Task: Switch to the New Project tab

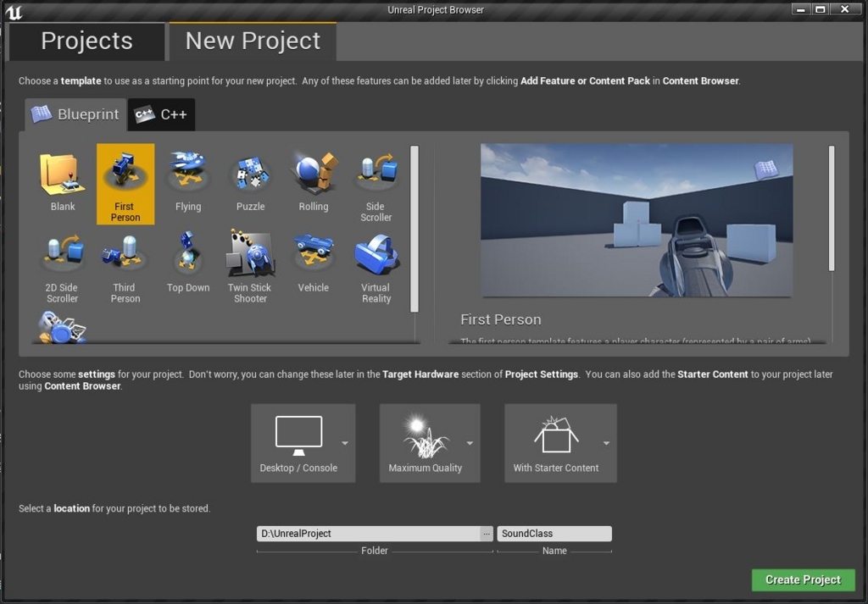Action: point(253,42)
